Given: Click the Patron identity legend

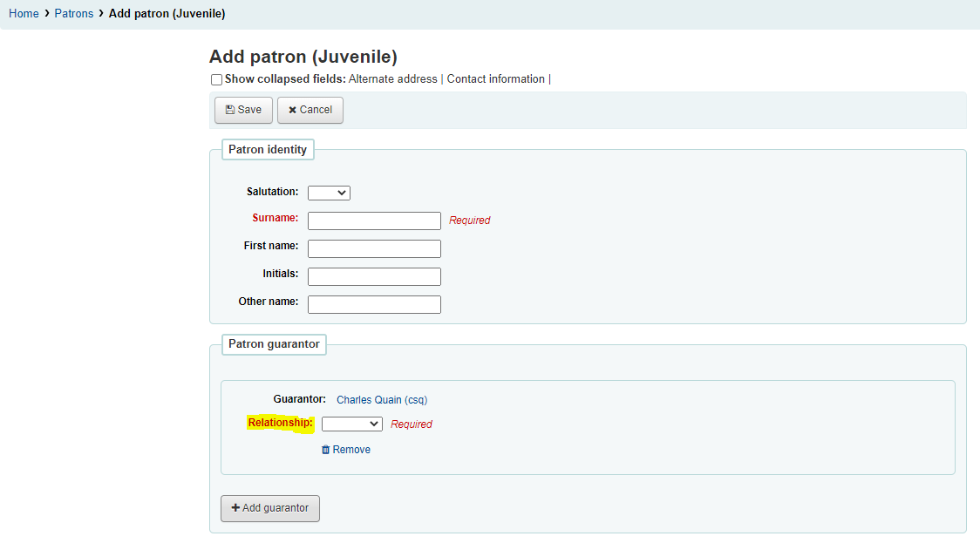Looking at the screenshot, I should (x=268, y=149).
